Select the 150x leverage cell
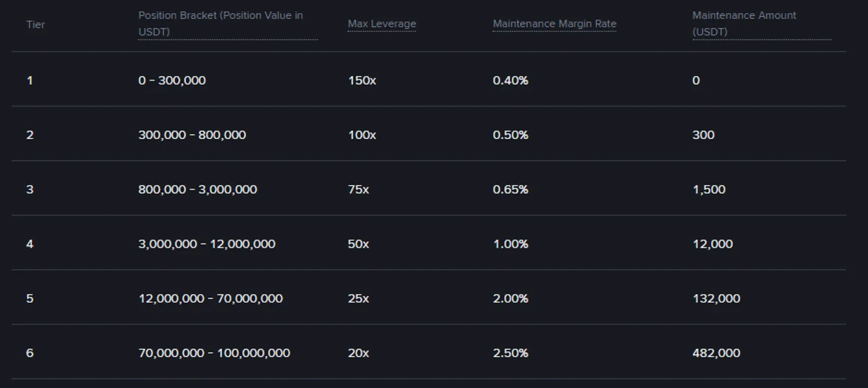The image size is (868, 388). pos(362,80)
